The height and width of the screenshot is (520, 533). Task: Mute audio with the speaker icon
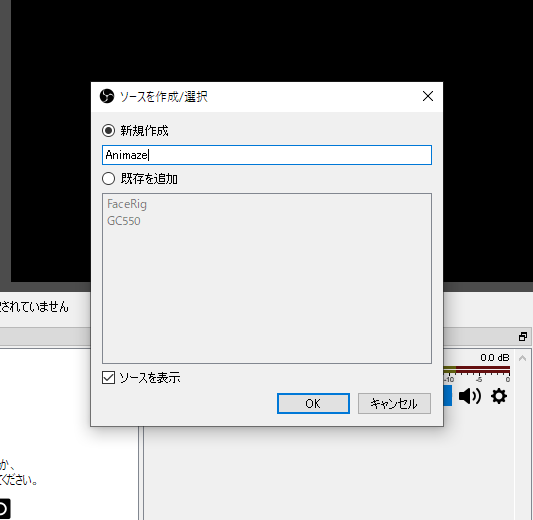pyautogui.click(x=470, y=396)
